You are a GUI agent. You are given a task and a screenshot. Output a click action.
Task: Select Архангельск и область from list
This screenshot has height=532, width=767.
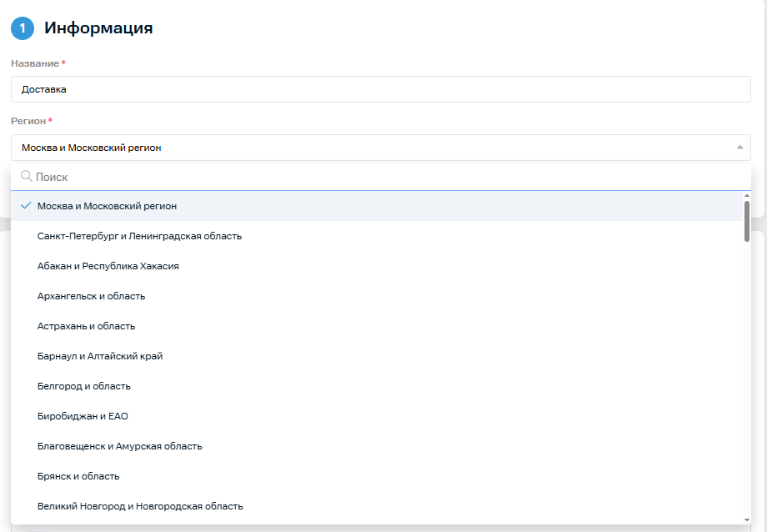92,296
